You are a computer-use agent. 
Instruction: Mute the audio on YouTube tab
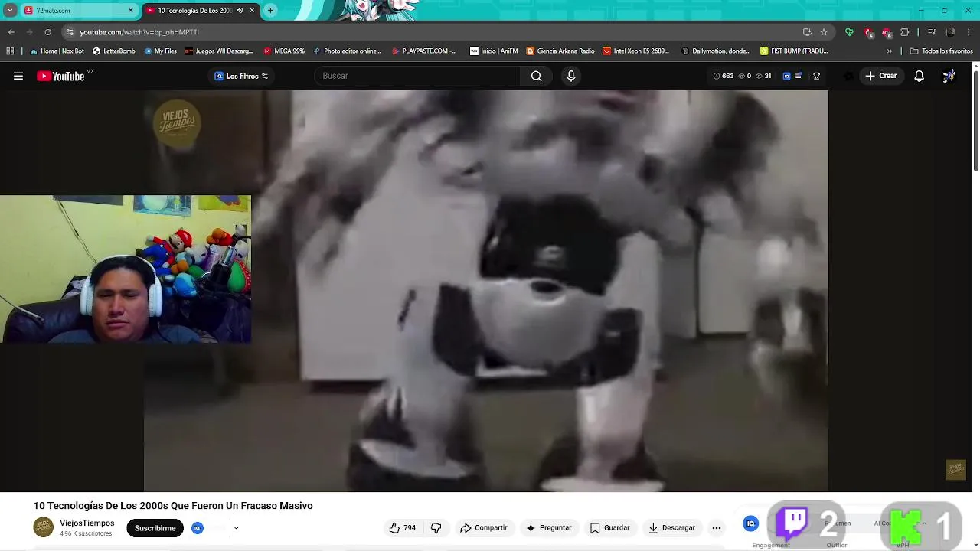pyautogui.click(x=240, y=11)
